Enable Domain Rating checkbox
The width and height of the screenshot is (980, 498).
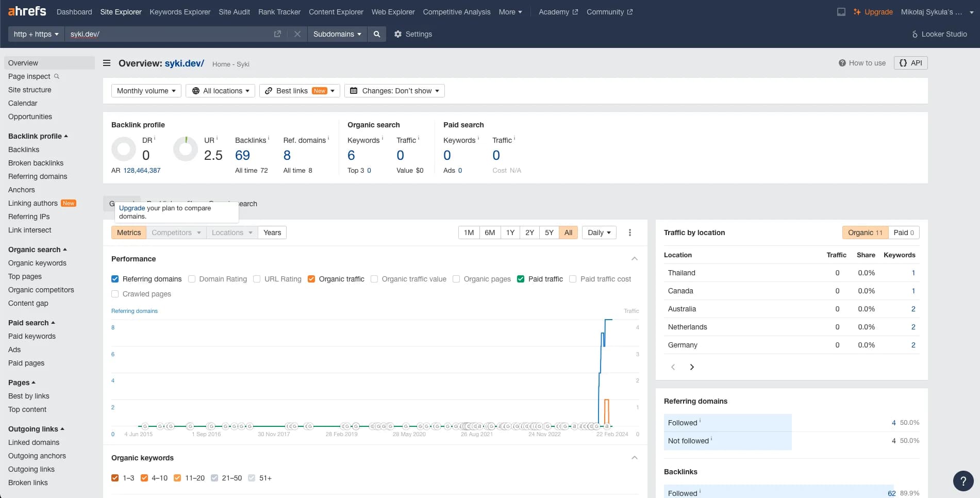(192, 279)
